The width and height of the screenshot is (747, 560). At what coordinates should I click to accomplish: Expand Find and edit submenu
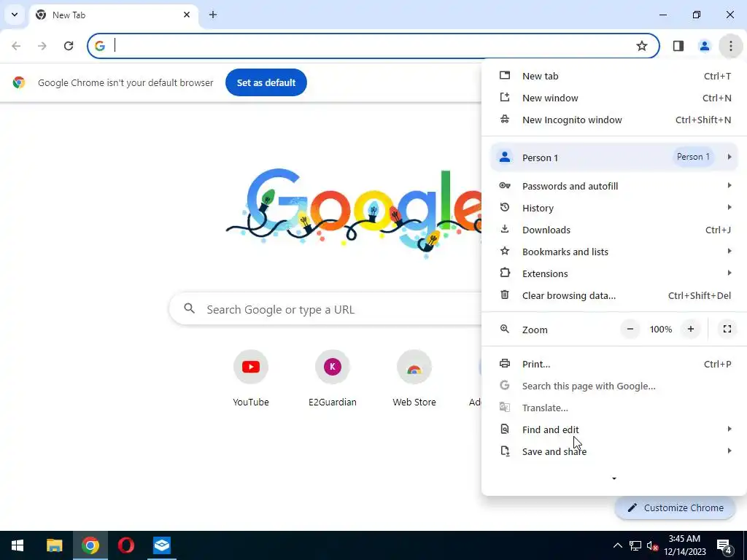614,430
